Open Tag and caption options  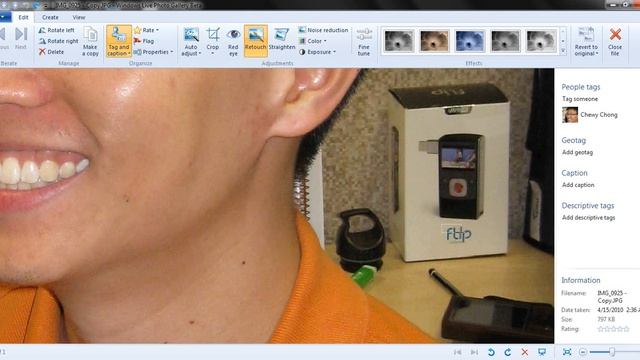tap(119, 41)
